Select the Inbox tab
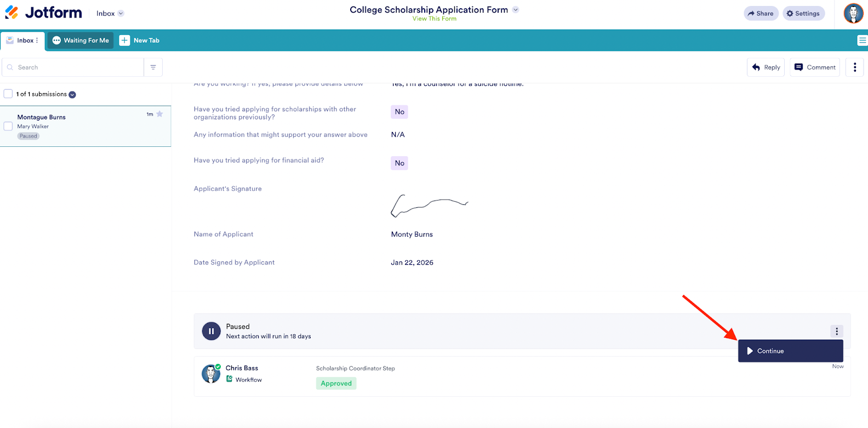Image resolution: width=868 pixels, height=428 pixels. (22, 41)
